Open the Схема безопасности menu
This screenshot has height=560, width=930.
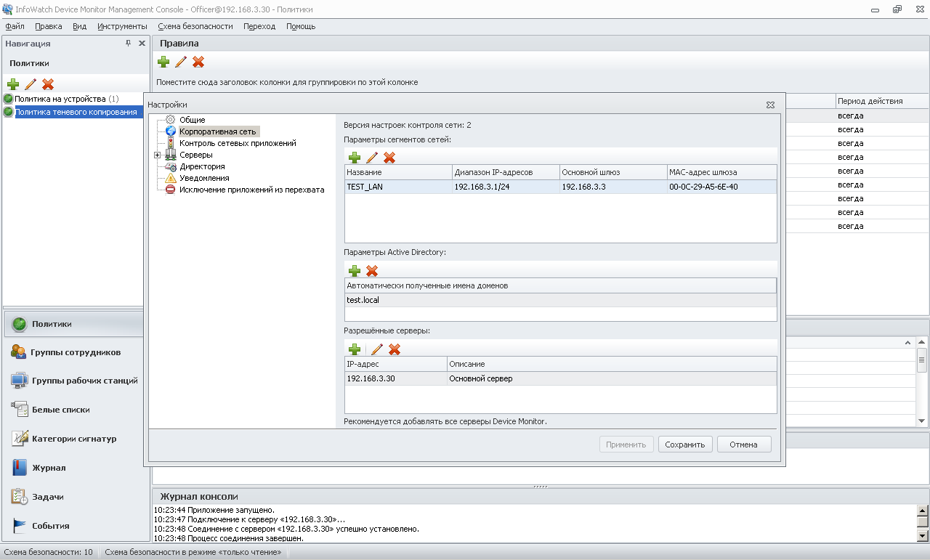click(195, 26)
